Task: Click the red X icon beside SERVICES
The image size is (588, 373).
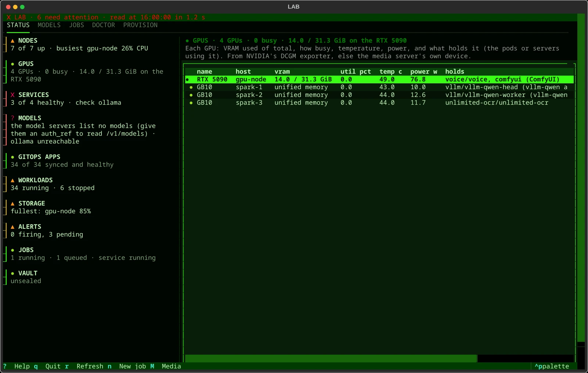Action: pyautogui.click(x=12, y=95)
